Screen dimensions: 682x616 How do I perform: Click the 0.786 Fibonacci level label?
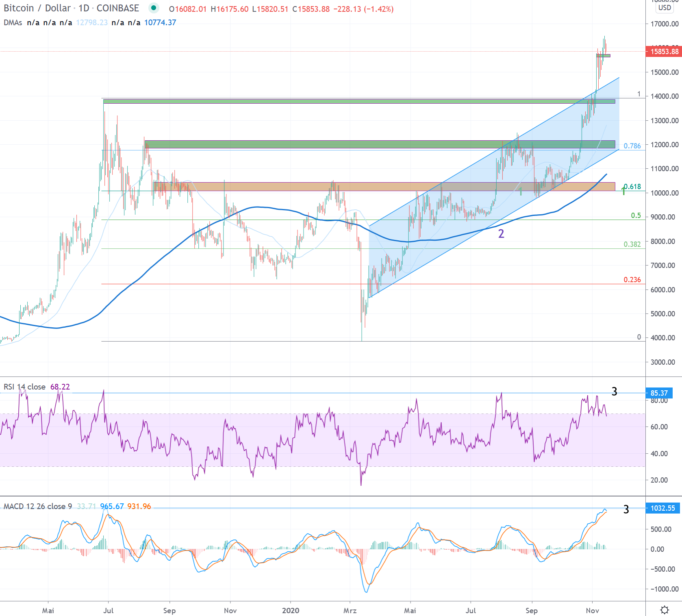click(632, 146)
